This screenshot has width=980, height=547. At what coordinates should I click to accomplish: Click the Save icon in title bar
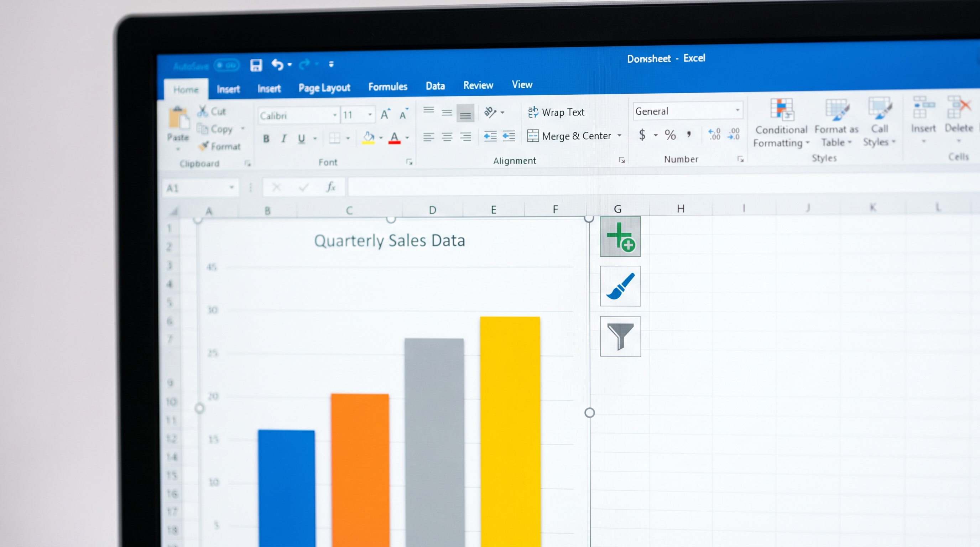click(x=256, y=65)
